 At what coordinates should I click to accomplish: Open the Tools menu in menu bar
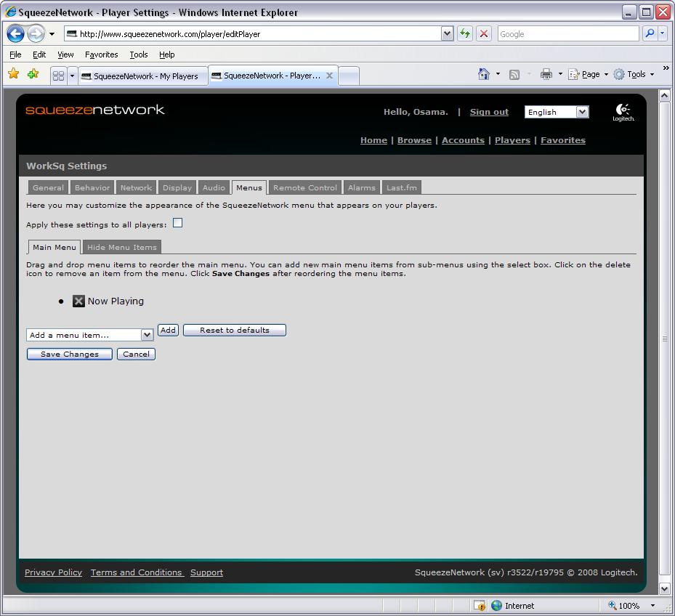[139, 54]
